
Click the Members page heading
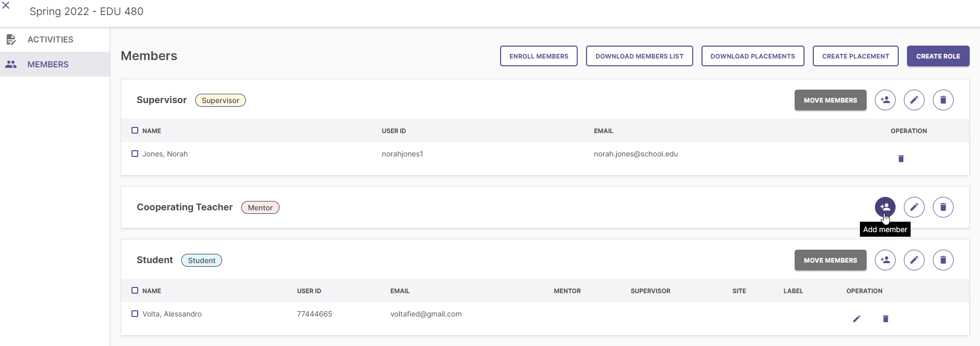149,56
